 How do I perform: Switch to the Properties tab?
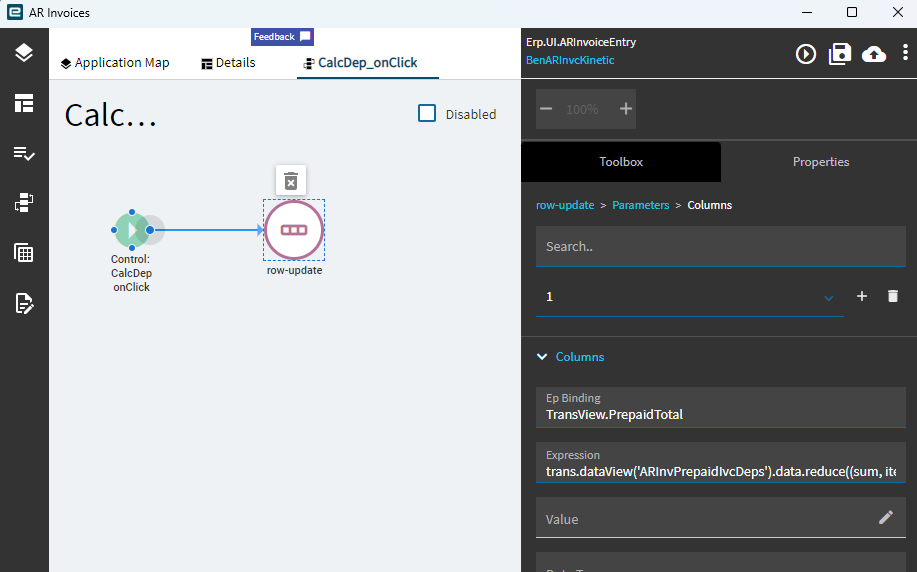820,162
